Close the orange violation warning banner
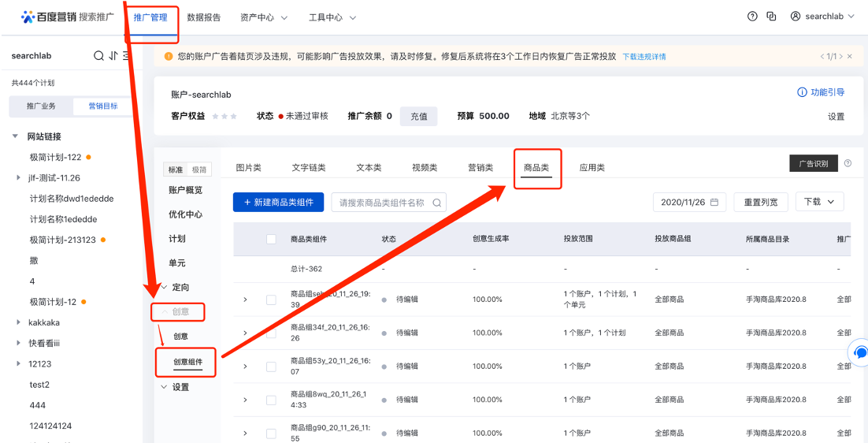The height and width of the screenshot is (443, 868). pos(849,57)
